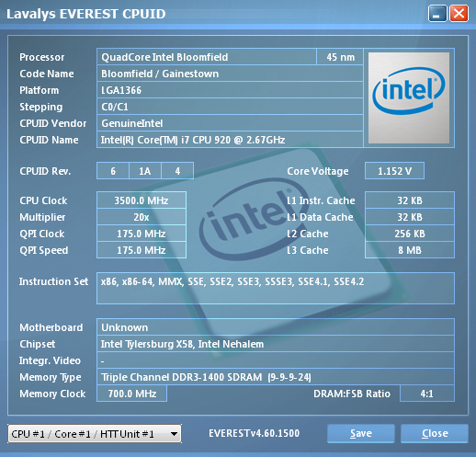The width and height of the screenshot is (476, 457).
Task: Click the L1 Instr. Cache 32 KB value
Action: (410, 200)
